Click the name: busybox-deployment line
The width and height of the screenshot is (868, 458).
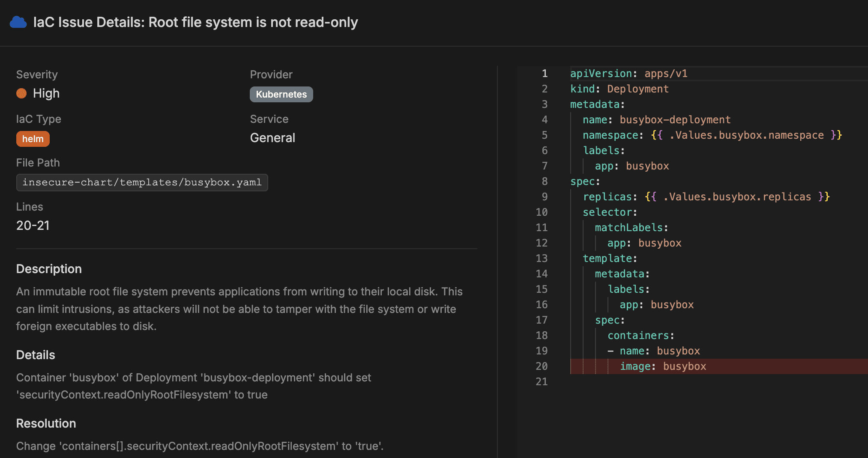click(656, 120)
